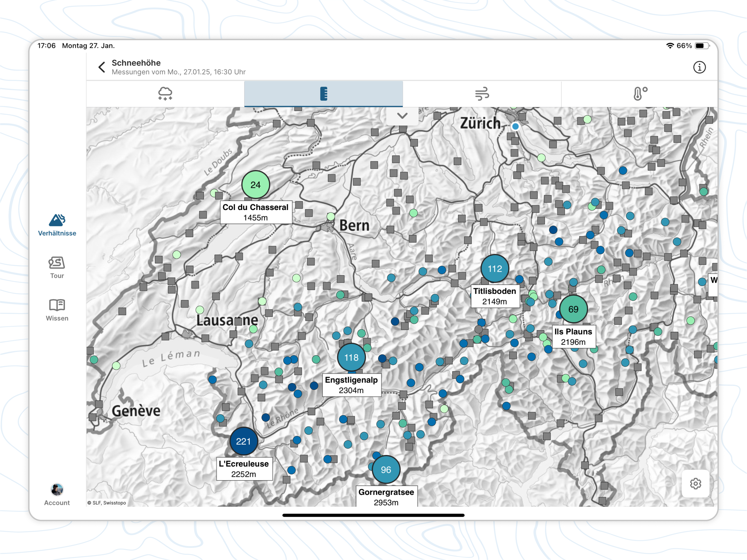Open map settings gear button
747x560 pixels.
[695, 483]
